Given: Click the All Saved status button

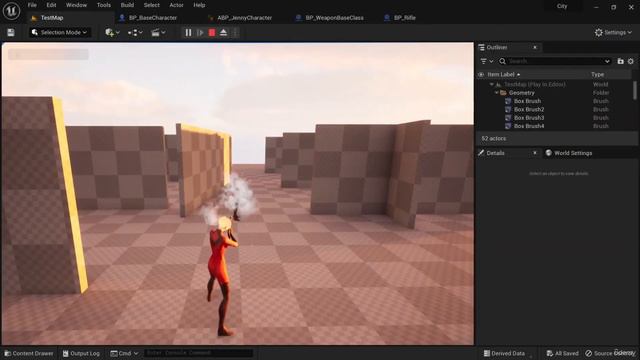Looking at the screenshot, I should point(562,353).
